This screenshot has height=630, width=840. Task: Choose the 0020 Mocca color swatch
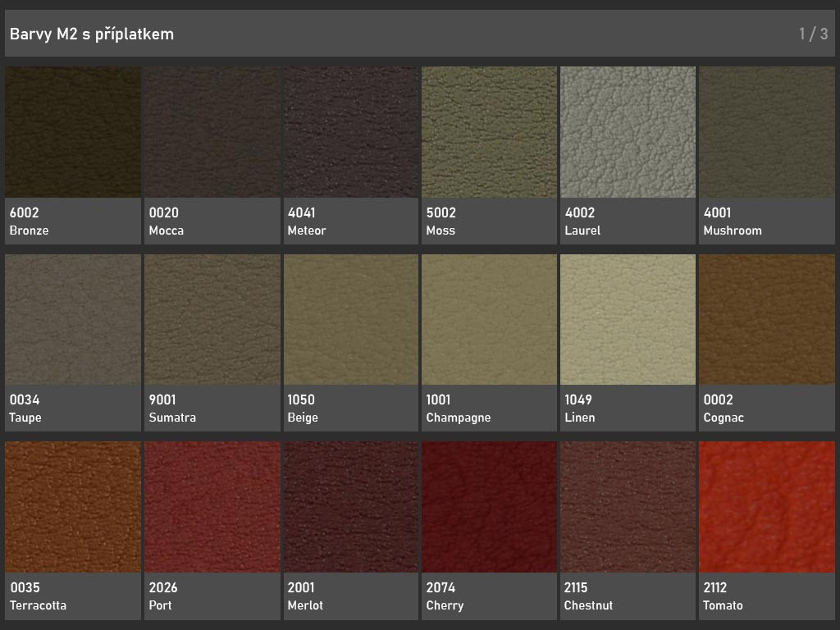tap(212, 132)
